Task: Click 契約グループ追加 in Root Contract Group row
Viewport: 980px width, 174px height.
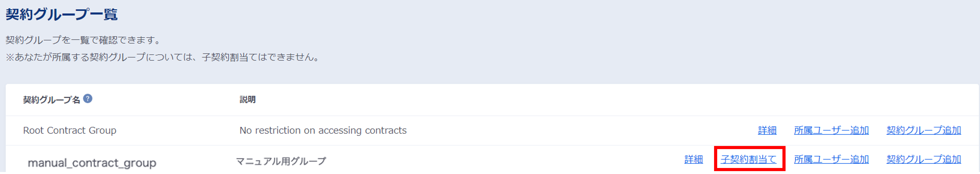Action: (x=923, y=130)
